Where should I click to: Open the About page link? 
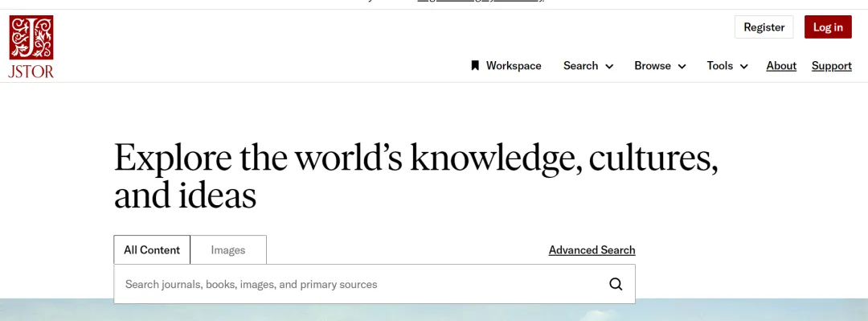[781, 65]
